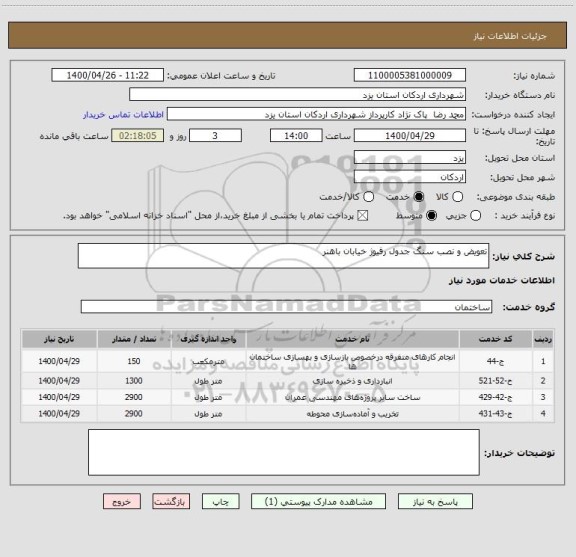Click the گروه خدمت field ساختمان
The image size is (576, 557).
pos(286,307)
